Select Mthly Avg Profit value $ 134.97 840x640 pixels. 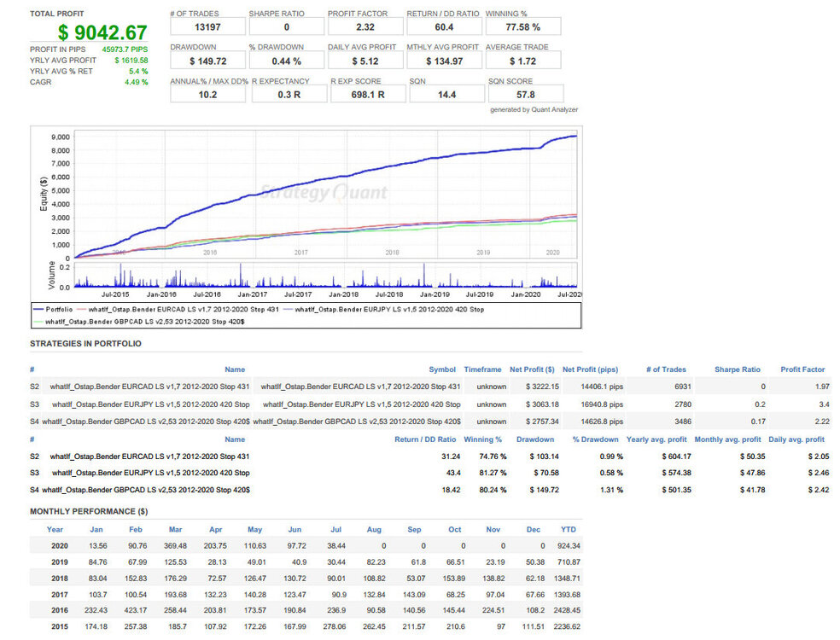click(444, 61)
